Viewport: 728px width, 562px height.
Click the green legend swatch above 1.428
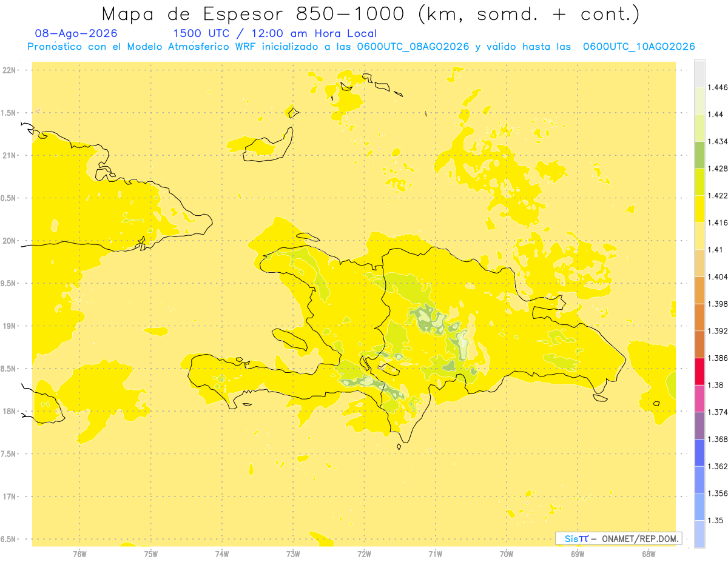[x=699, y=155]
